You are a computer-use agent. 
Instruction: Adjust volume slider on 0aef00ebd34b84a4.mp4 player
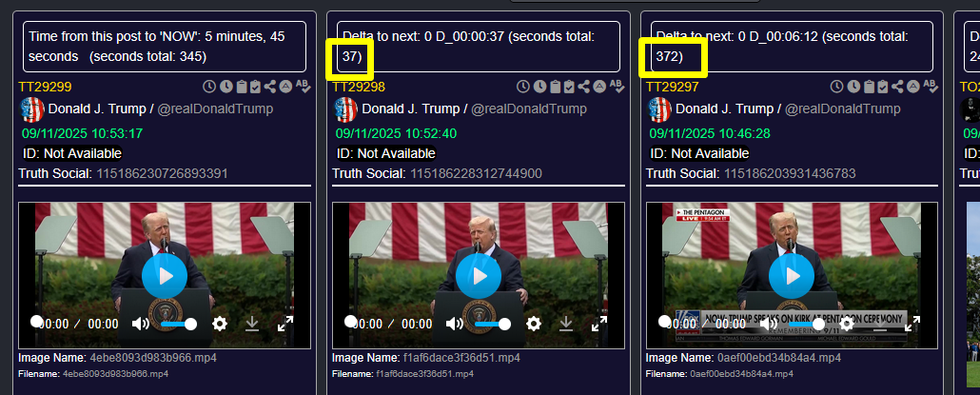806,324
